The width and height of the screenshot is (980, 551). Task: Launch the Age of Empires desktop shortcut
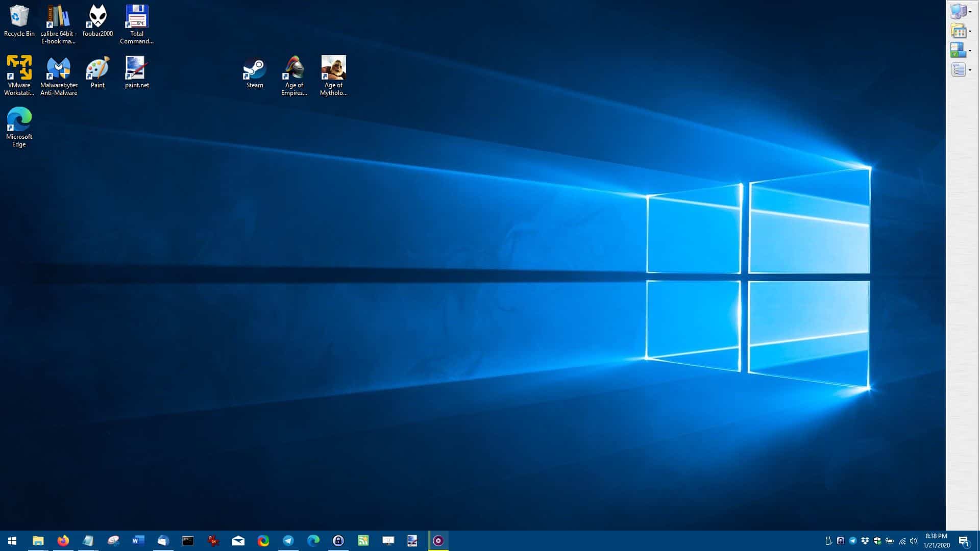(294, 66)
